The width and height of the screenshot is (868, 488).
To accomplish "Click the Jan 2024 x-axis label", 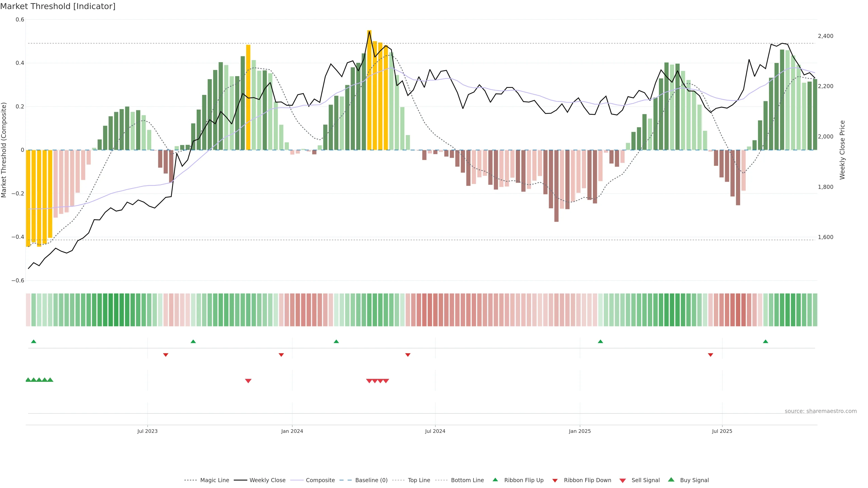I will 292,431.
